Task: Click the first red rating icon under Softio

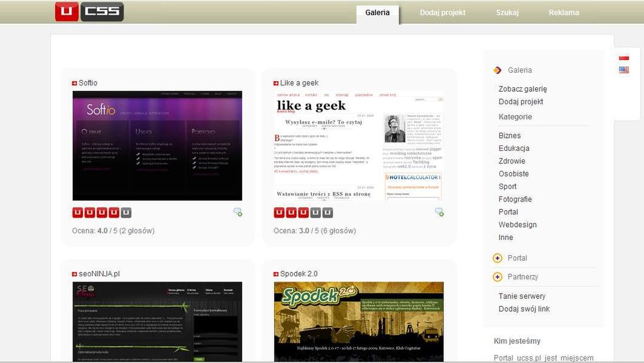Action: [x=77, y=213]
